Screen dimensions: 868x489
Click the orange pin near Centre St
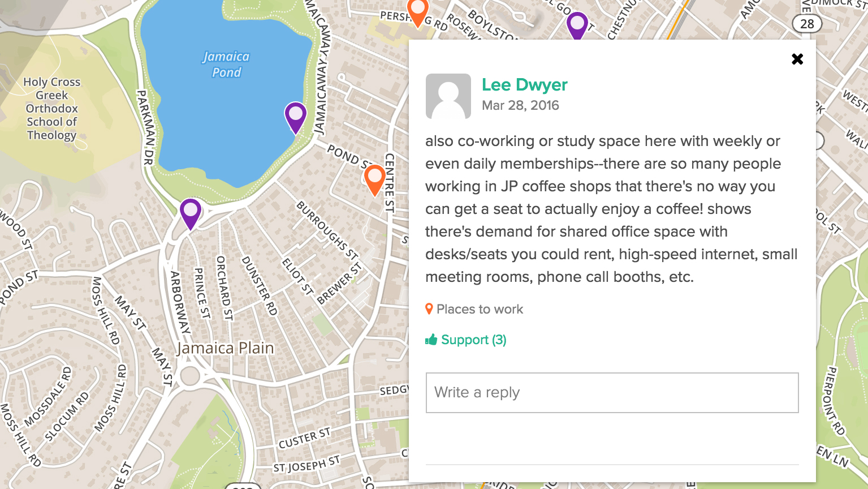coord(374,179)
